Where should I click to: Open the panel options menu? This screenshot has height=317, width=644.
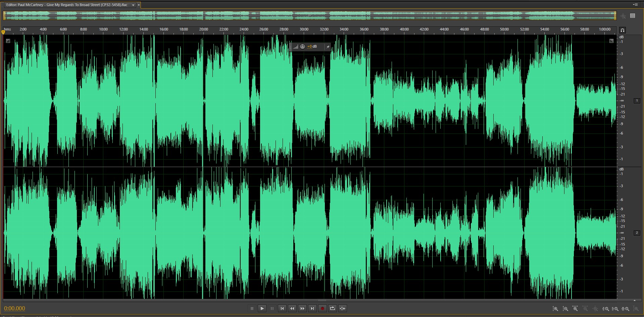[635, 5]
